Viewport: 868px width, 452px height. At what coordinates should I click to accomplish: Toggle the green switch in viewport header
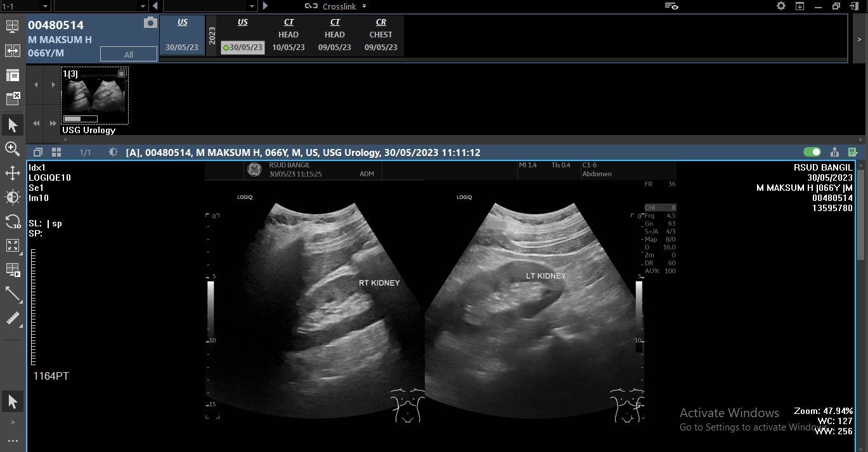pos(812,152)
